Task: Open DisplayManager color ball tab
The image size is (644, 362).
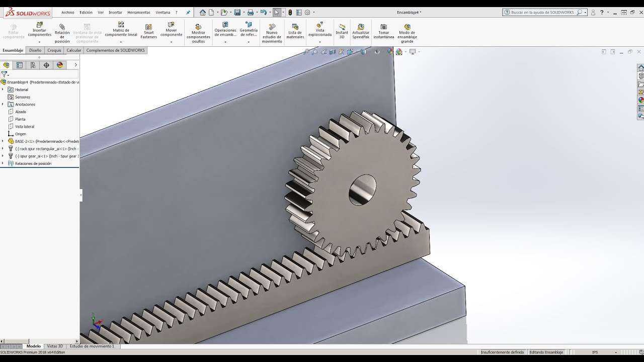Action: pos(60,65)
